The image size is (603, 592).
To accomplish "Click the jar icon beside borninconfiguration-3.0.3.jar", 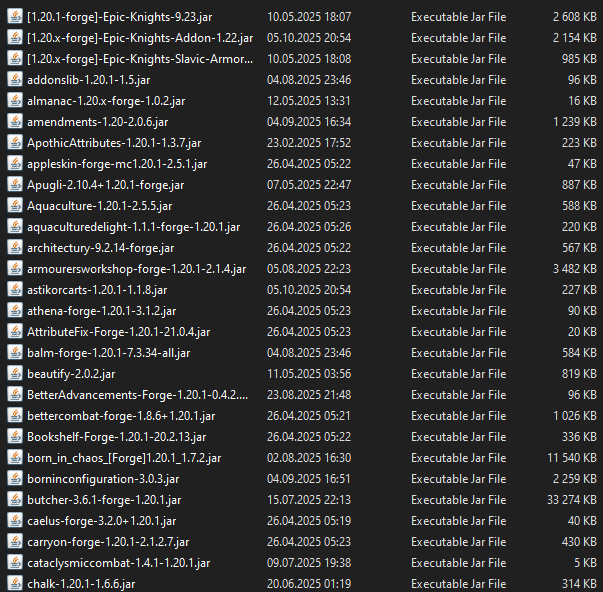I will [15, 479].
